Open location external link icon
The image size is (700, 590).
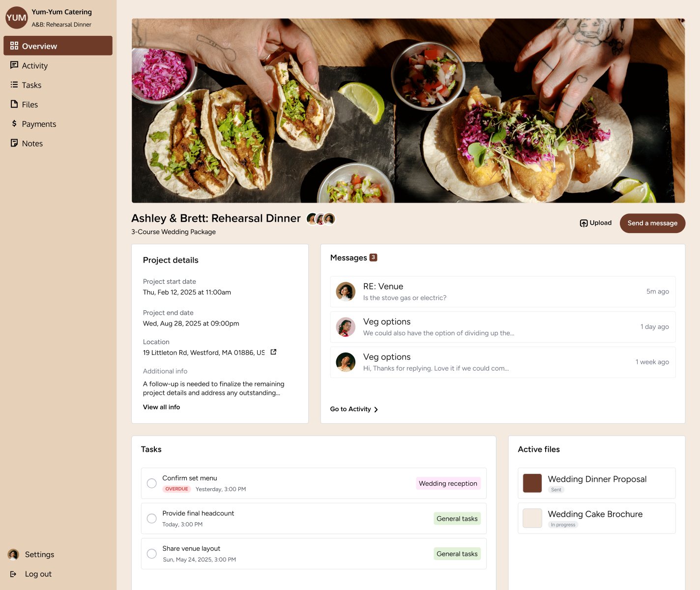(x=273, y=352)
